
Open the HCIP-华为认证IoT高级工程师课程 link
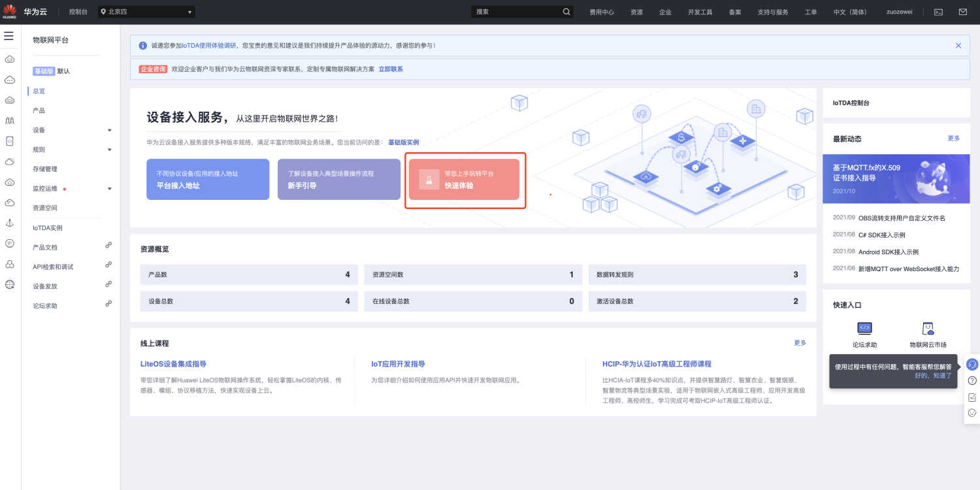tap(657, 364)
